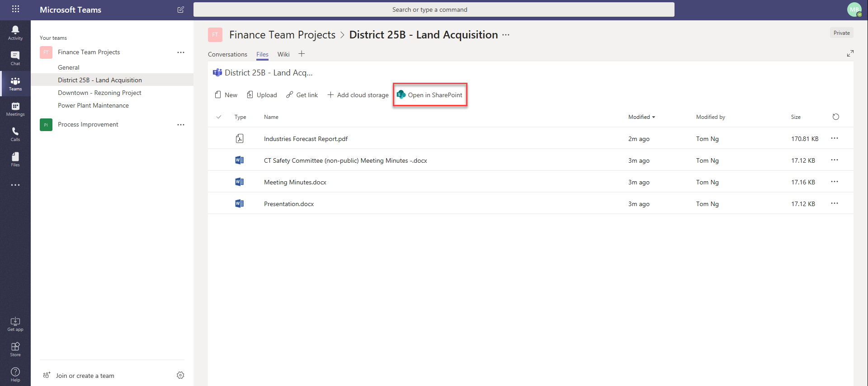Viewport: 868px width, 386px height.
Task: Sort by Size column header
Action: coord(796,117)
